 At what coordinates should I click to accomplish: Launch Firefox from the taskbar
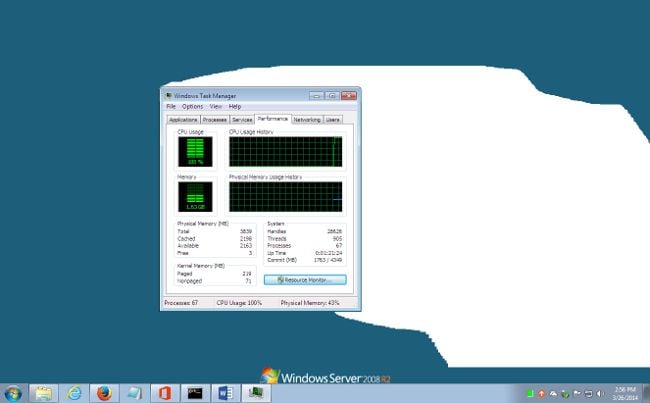click(x=104, y=393)
